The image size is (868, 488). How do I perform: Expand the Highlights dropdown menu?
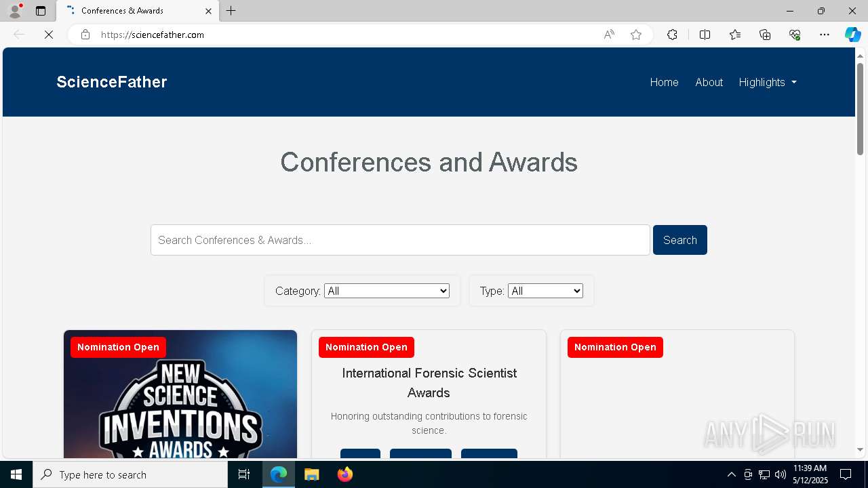pyautogui.click(x=768, y=82)
